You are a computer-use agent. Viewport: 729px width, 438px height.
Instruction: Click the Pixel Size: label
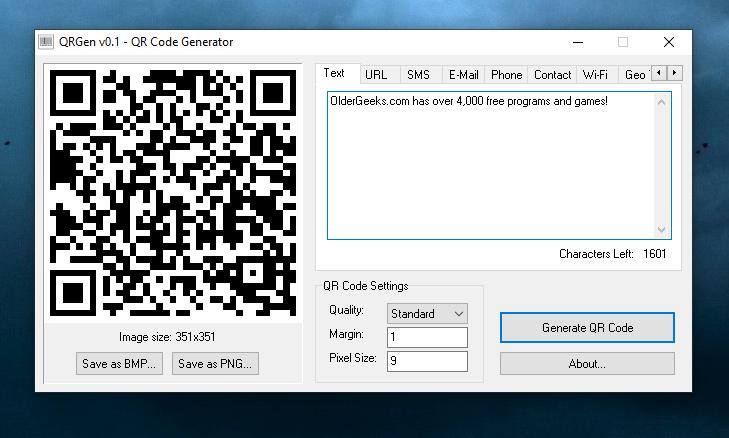(353, 358)
